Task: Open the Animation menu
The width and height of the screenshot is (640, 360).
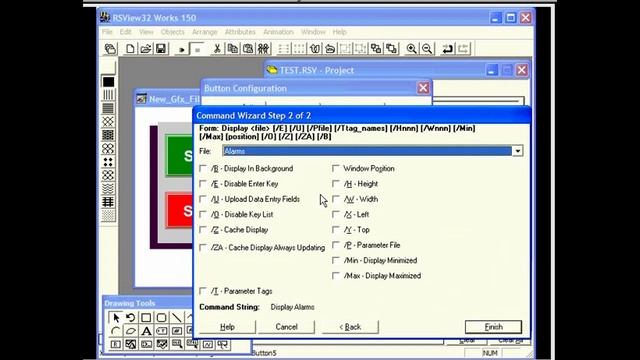Action: pyautogui.click(x=278, y=32)
